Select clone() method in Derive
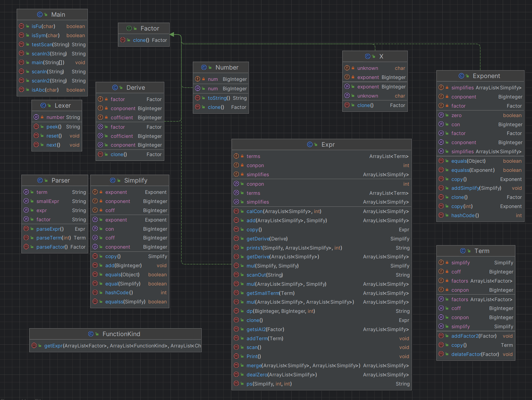This screenshot has width=532, height=400. point(119,154)
